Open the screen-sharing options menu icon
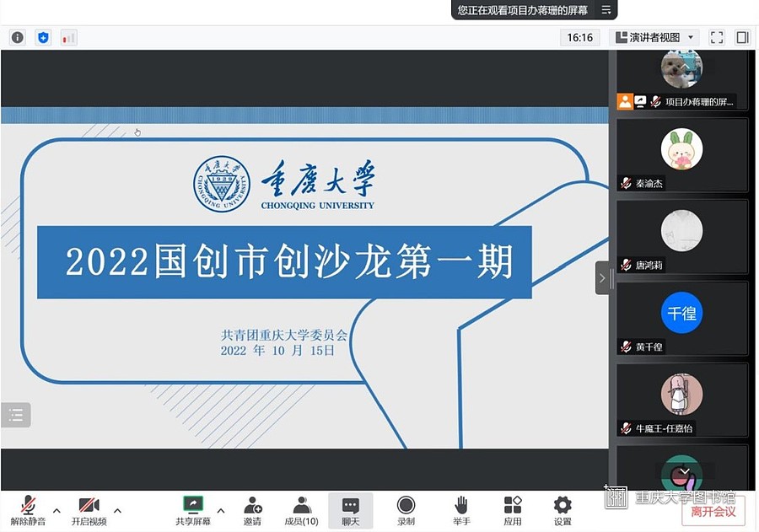 pos(606,9)
